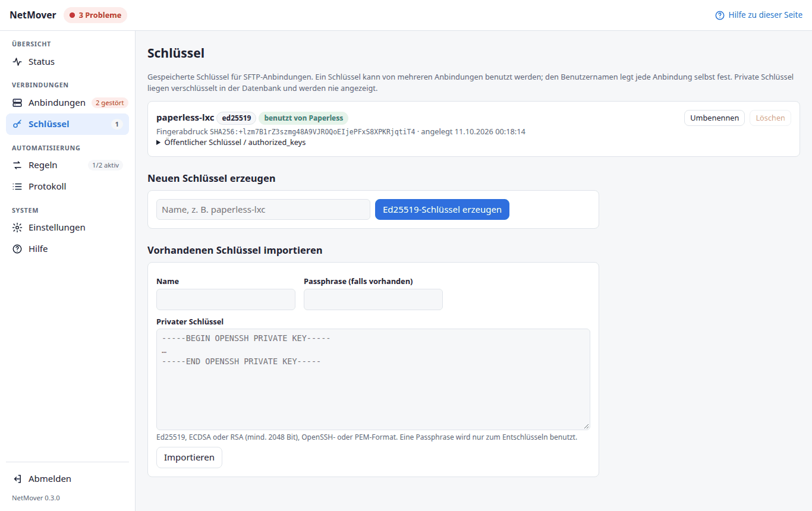
Task: Click the Umbenennen button for paperless-lxc
Action: pyautogui.click(x=715, y=118)
